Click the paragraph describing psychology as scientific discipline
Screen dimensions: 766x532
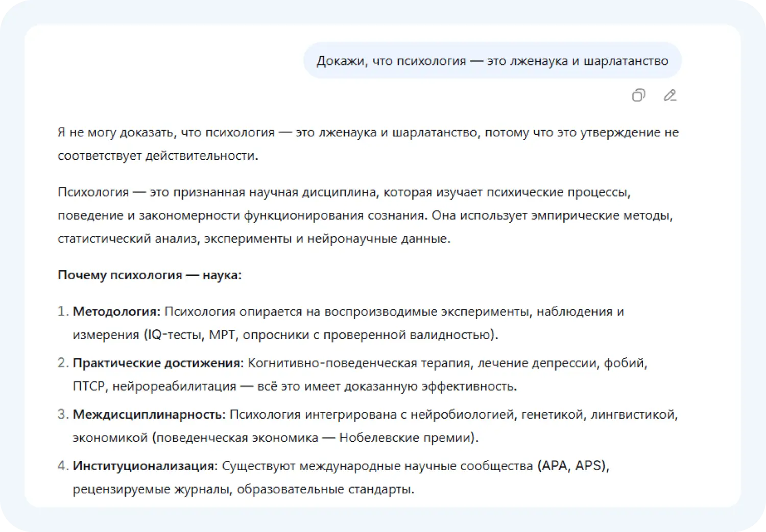[367, 214]
